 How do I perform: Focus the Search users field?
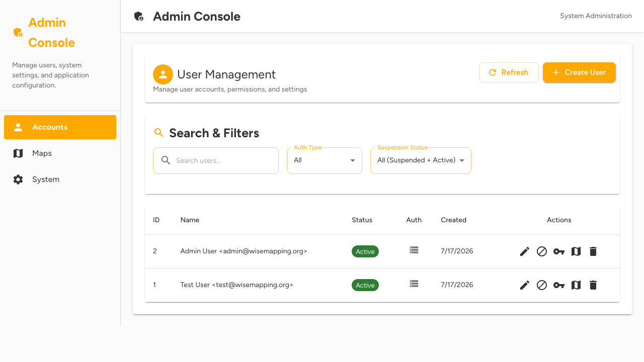(216, 160)
